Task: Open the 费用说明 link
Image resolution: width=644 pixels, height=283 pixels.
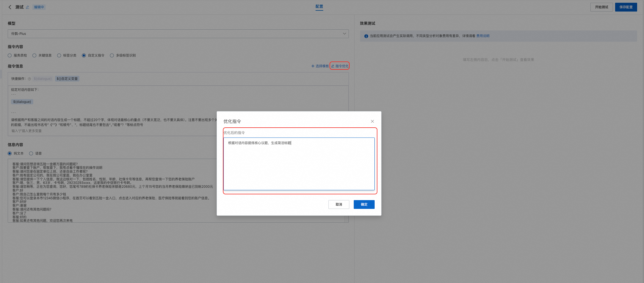Action: pyautogui.click(x=483, y=36)
